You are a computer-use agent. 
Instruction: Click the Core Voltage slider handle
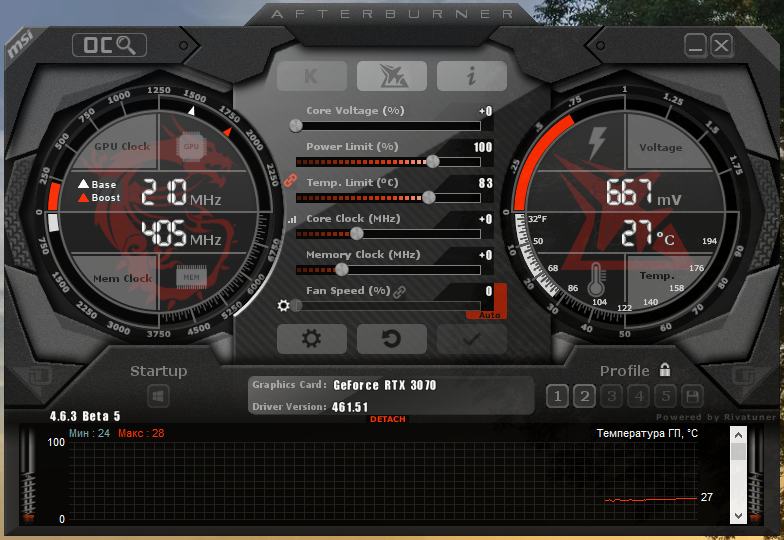point(296,126)
